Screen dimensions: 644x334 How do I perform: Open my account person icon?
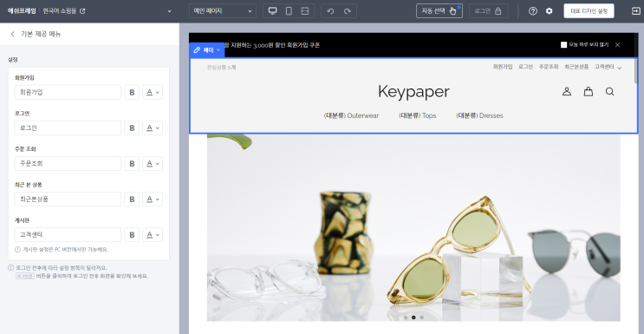pos(567,91)
